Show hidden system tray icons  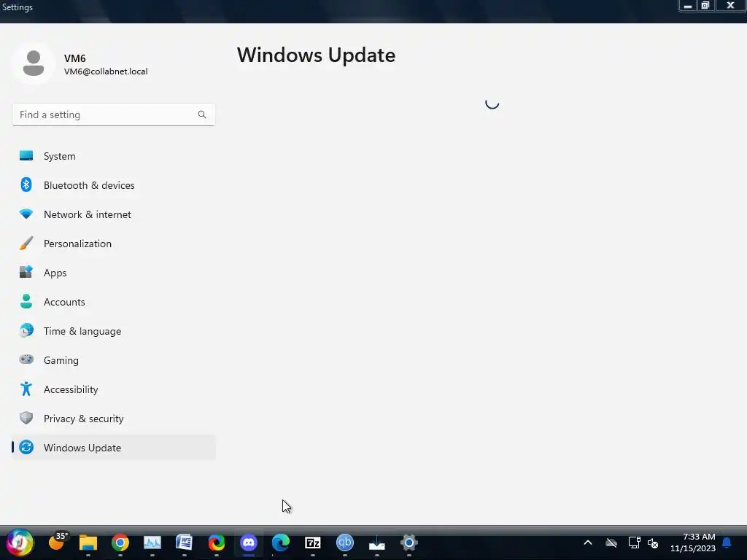tap(588, 542)
